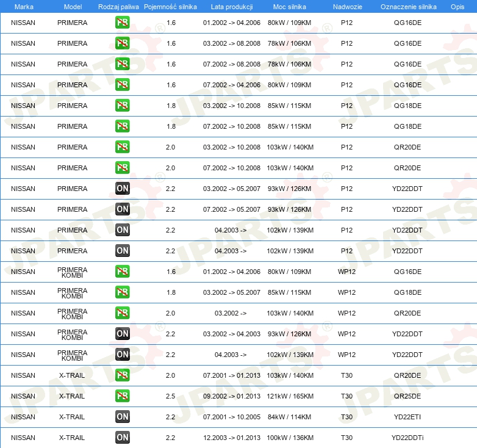Screen dimensions: 477x448
Task: Click the Marka column header
Action: coord(24,7)
